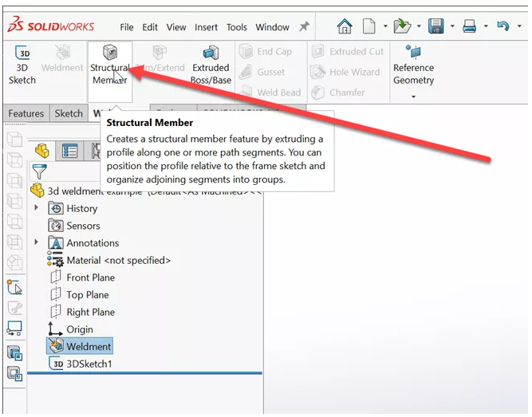Click the Print icon

(x=470, y=26)
